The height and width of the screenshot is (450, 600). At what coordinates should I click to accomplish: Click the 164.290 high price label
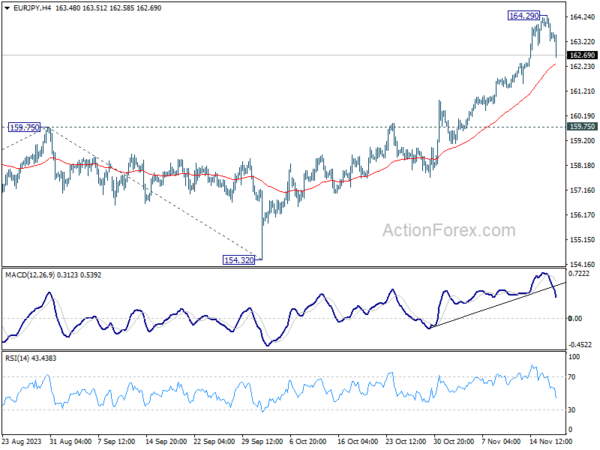coord(523,16)
